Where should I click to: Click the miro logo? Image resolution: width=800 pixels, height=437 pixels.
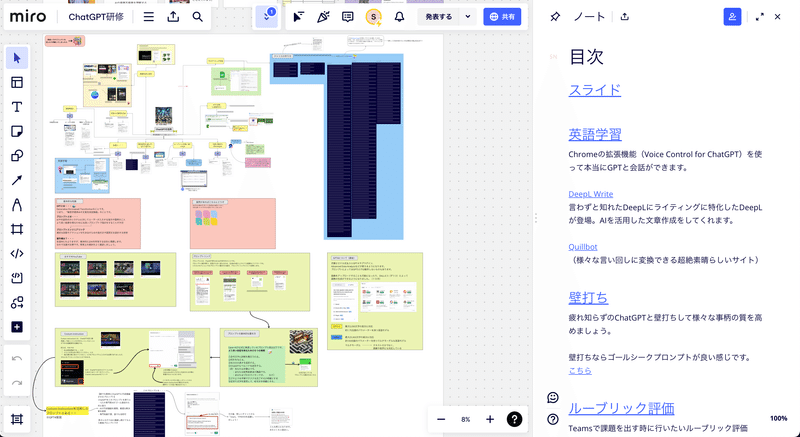pos(28,17)
